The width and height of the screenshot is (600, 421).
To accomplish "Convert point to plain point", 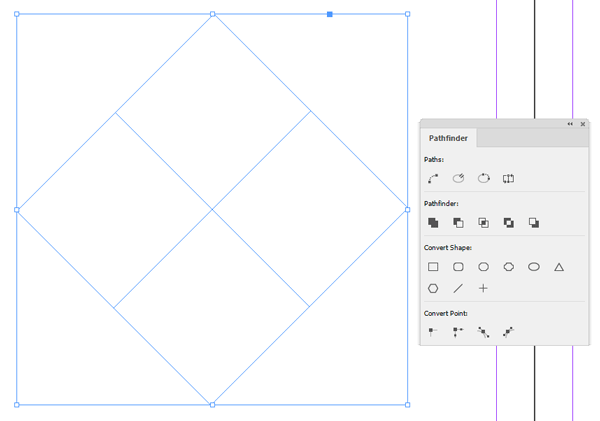I will 433,331.
